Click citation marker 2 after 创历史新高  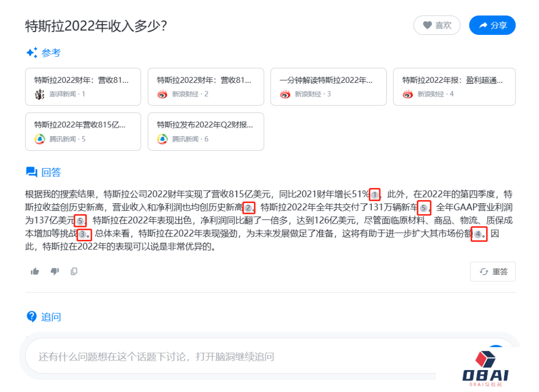click(249, 207)
